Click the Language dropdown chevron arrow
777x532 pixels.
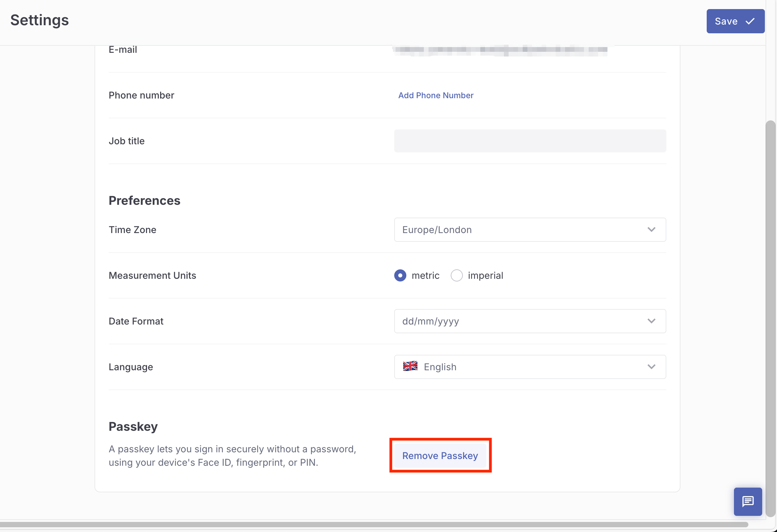tap(651, 367)
